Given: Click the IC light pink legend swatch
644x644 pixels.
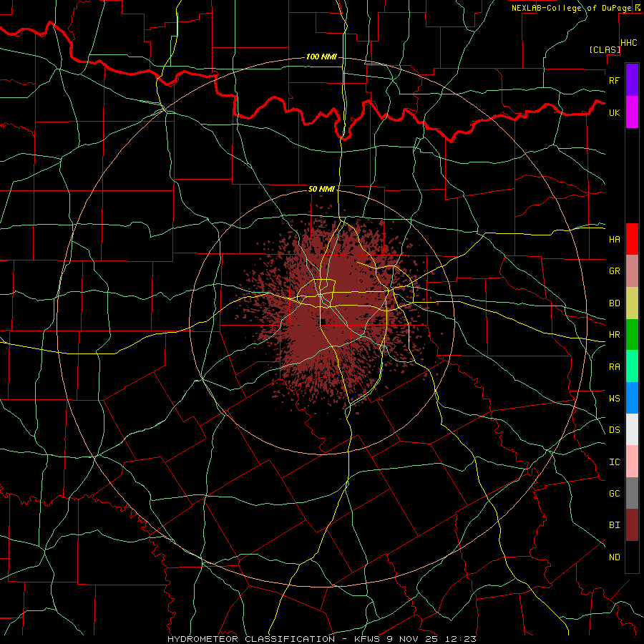Looking at the screenshot, I should [x=632, y=462].
